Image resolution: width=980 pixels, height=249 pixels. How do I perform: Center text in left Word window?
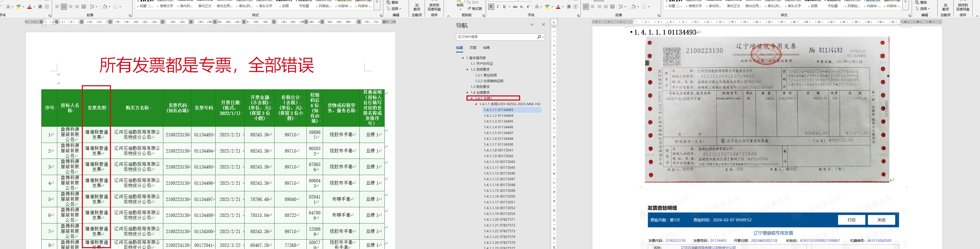64,7
